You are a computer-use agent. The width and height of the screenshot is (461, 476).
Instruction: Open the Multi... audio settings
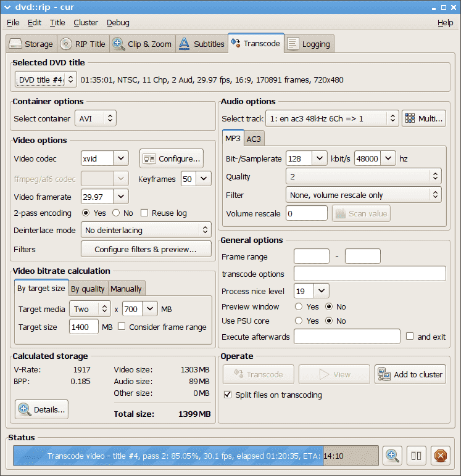[x=424, y=118]
